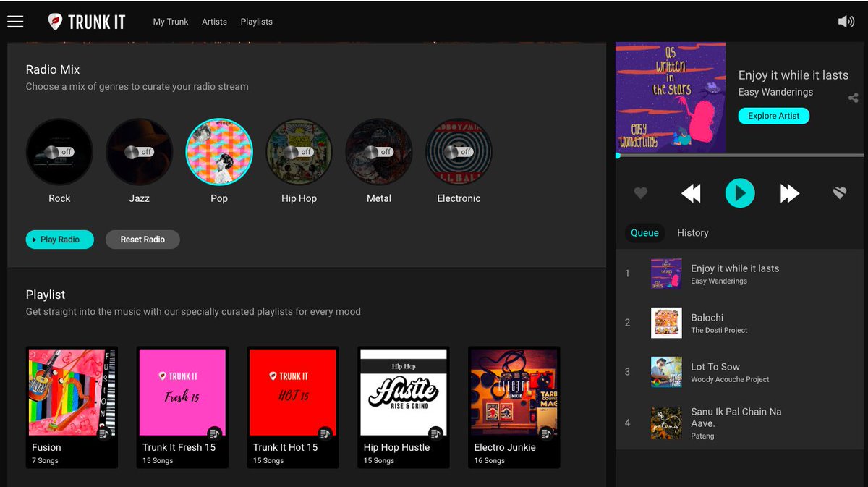Enable Metal genre switch
Screen dimensions: 868x487
[379, 152]
